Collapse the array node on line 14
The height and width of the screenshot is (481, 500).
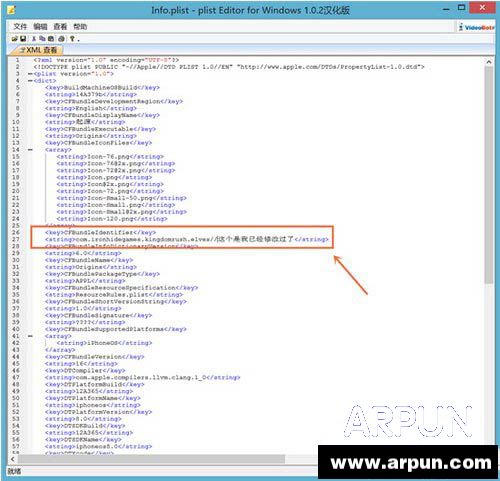click(30, 150)
